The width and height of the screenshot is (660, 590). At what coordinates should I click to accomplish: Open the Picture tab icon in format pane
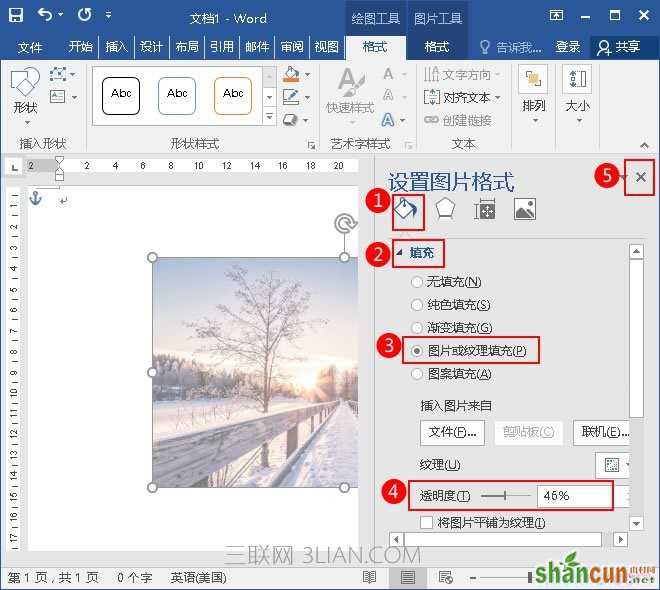pyautogui.click(x=524, y=209)
